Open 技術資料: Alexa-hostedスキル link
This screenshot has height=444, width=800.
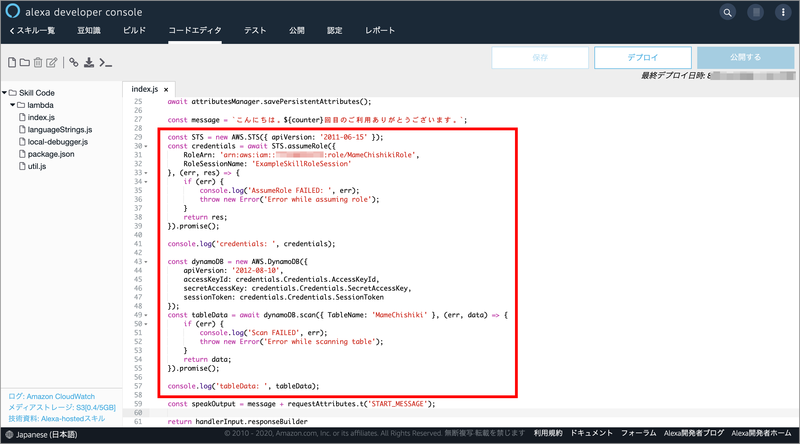(x=57, y=418)
